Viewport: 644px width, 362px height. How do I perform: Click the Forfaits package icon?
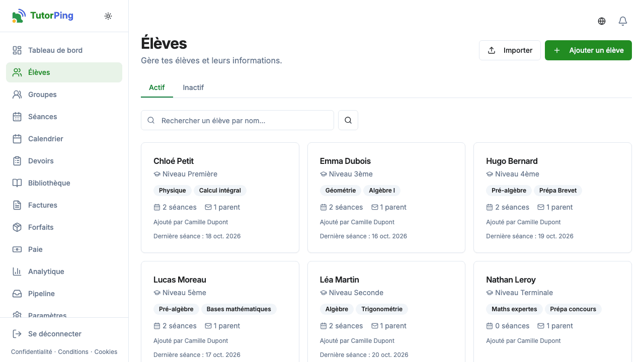[17, 227]
